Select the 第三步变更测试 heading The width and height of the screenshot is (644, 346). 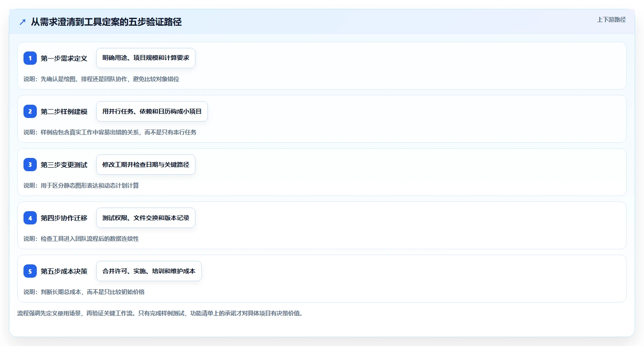pyautogui.click(x=64, y=165)
